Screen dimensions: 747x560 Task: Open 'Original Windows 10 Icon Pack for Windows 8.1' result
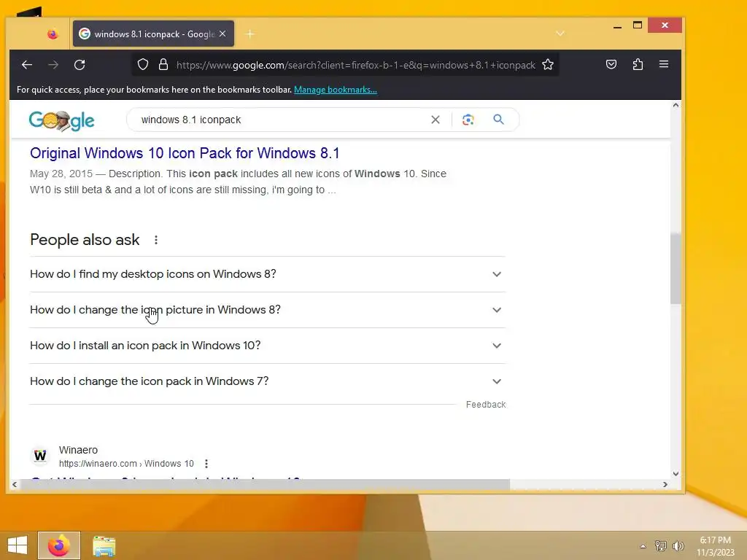(185, 153)
